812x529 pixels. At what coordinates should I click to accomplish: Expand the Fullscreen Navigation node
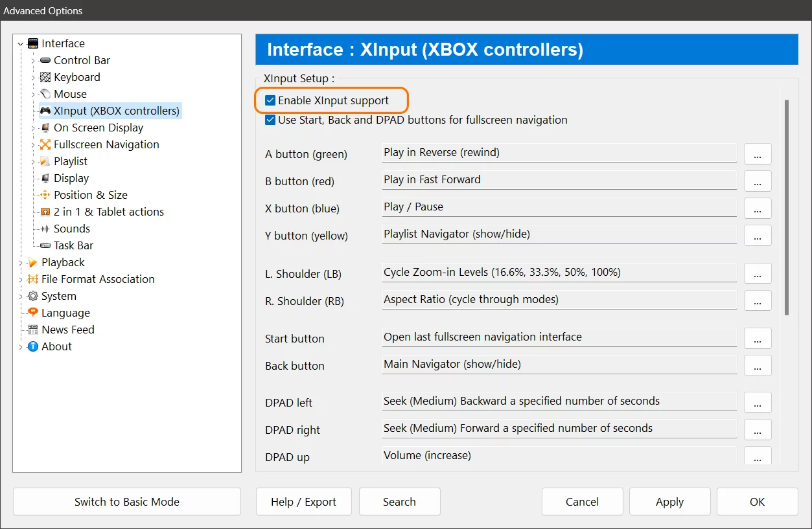click(33, 145)
